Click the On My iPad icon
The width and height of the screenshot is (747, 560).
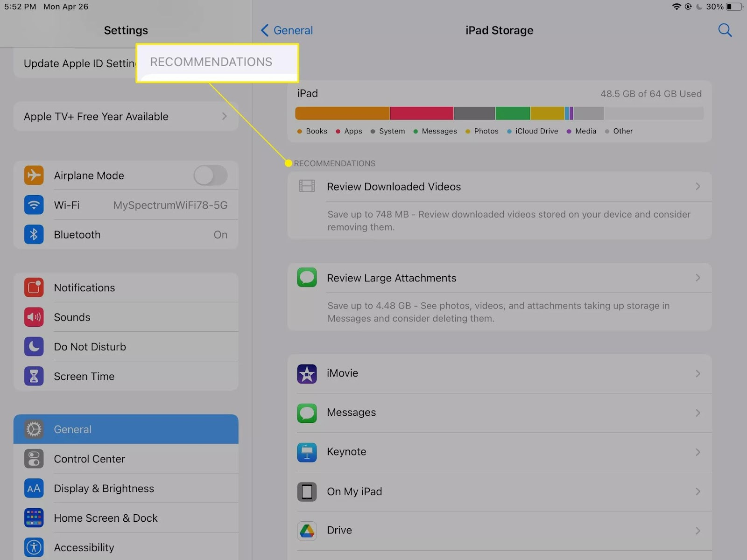307,491
